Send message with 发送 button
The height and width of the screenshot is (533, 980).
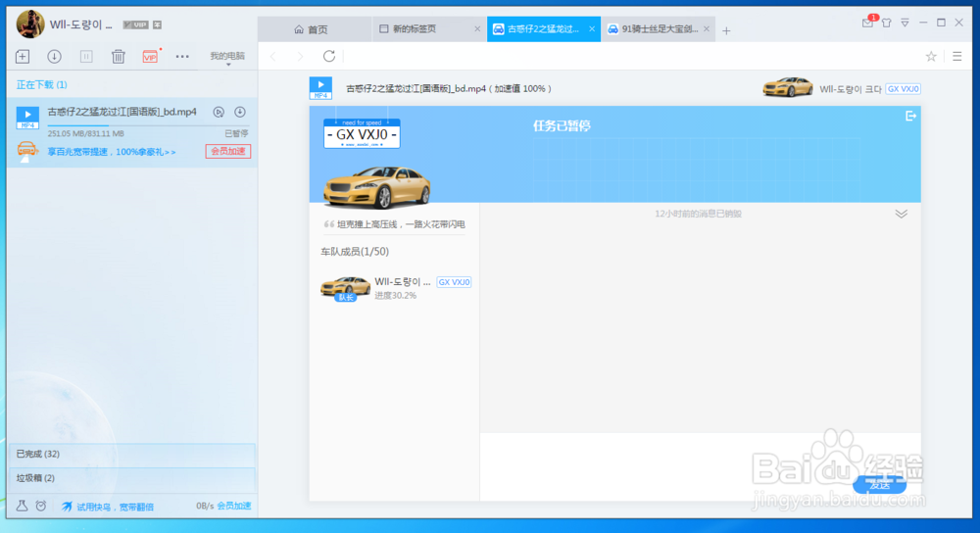[x=879, y=484]
